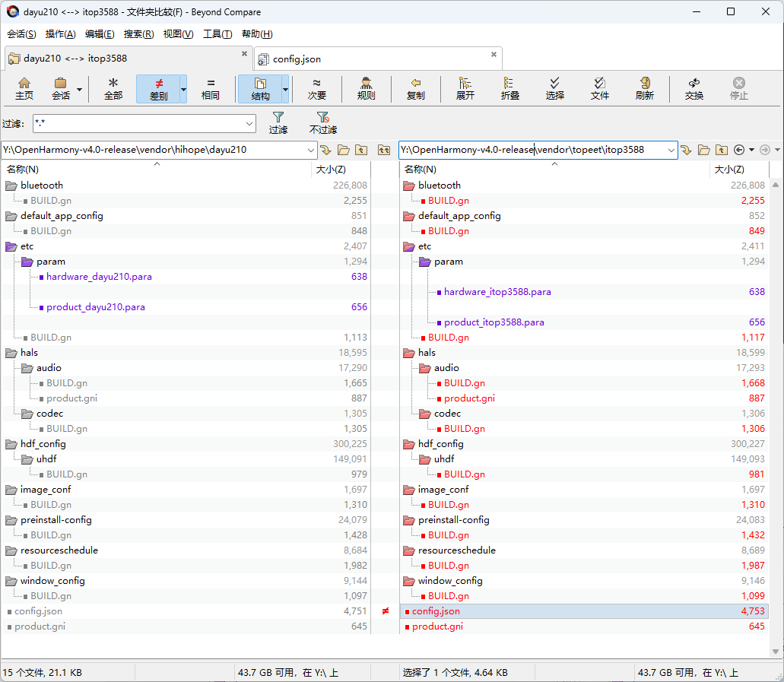Click the 交换 swap sides icon
This screenshot has width=784, height=682.
[694, 88]
